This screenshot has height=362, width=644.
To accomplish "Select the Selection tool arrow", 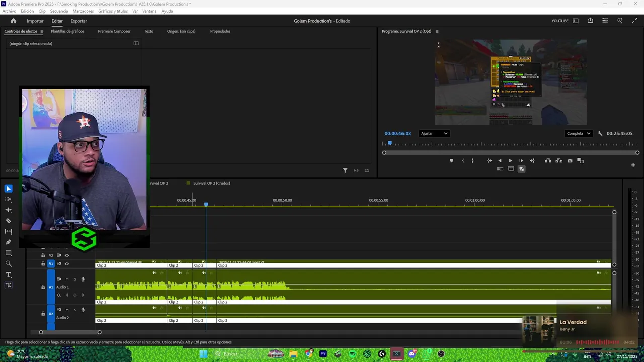I will point(8,189).
